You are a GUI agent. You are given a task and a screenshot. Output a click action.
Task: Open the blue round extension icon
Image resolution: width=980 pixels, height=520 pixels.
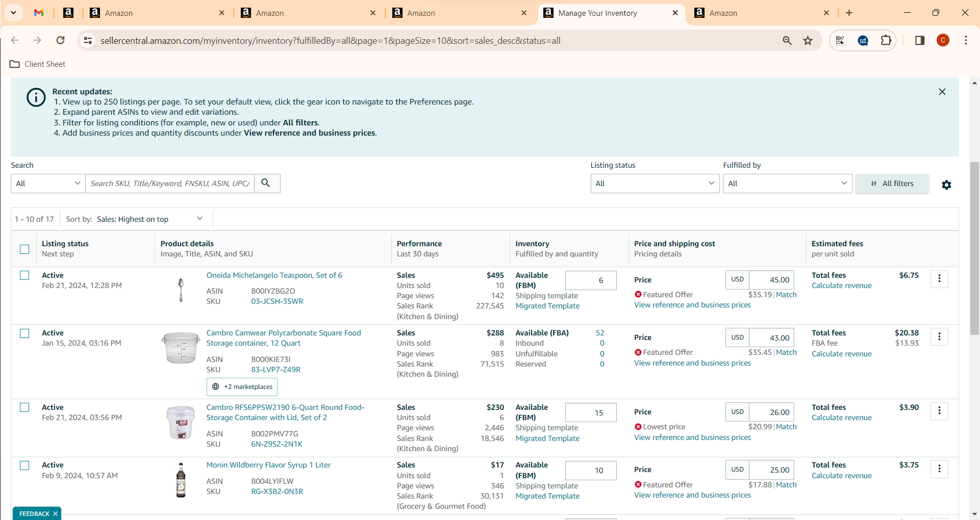(x=863, y=40)
